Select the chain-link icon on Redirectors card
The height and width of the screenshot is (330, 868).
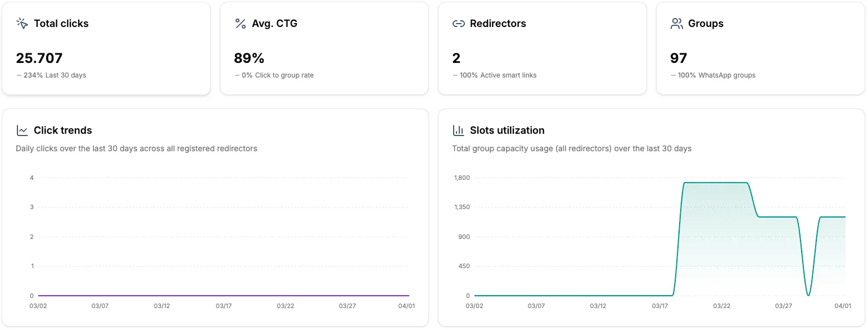[x=458, y=23]
